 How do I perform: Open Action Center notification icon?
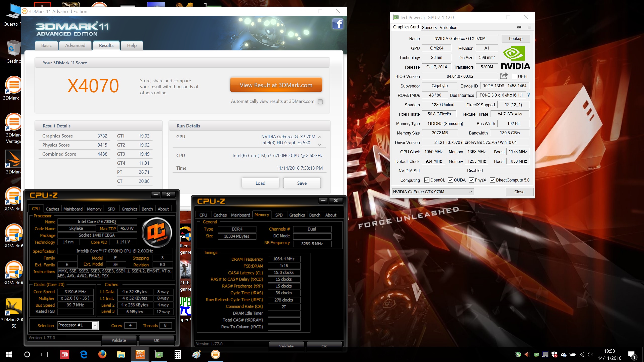click(632, 355)
